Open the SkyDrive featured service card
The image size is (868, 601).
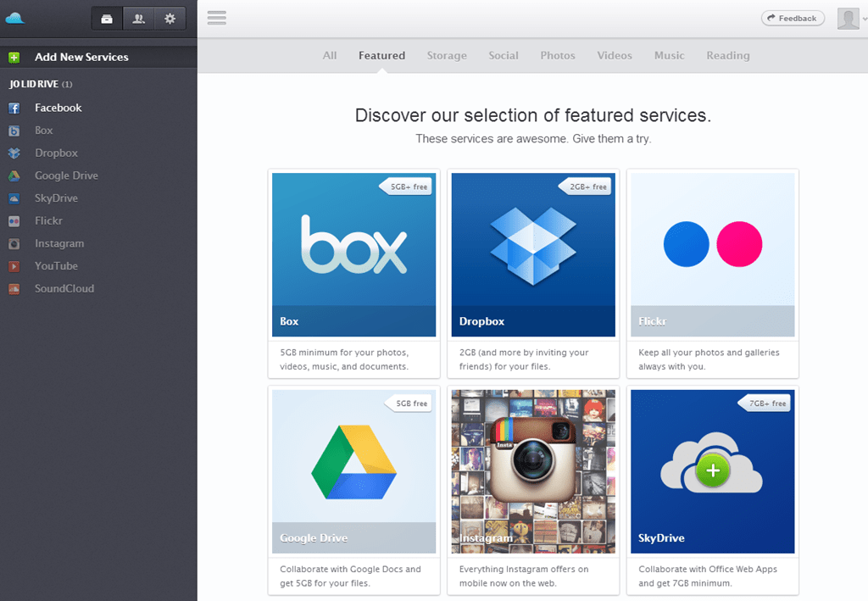point(712,471)
